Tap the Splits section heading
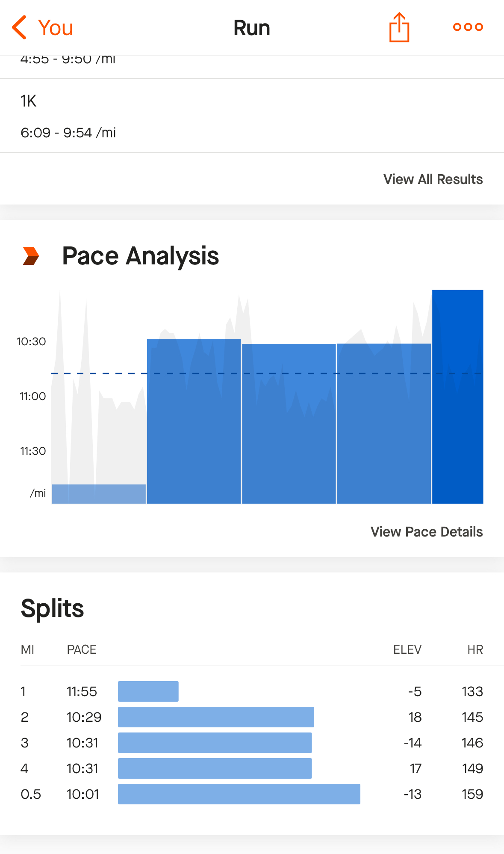This screenshot has width=504, height=854. tap(52, 608)
